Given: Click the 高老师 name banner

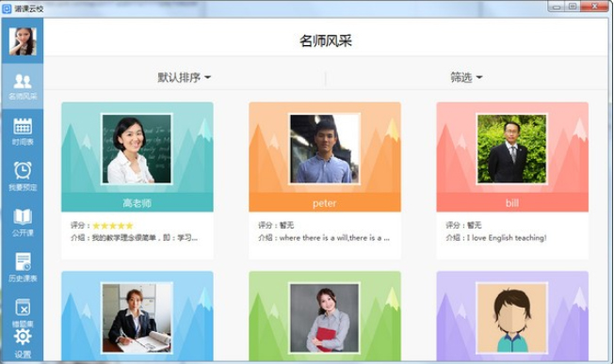Looking at the screenshot, I should tap(137, 202).
